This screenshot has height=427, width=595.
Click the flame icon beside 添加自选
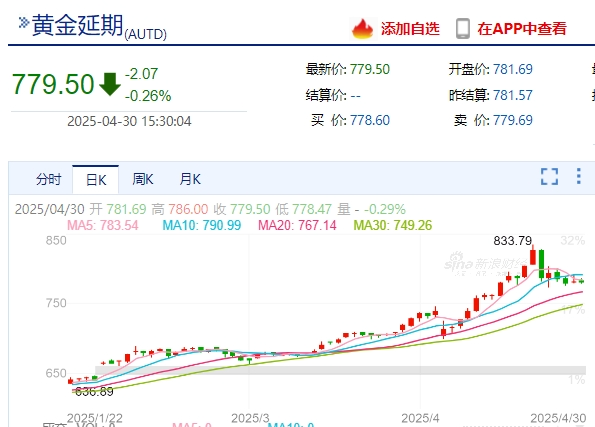pos(362,29)
